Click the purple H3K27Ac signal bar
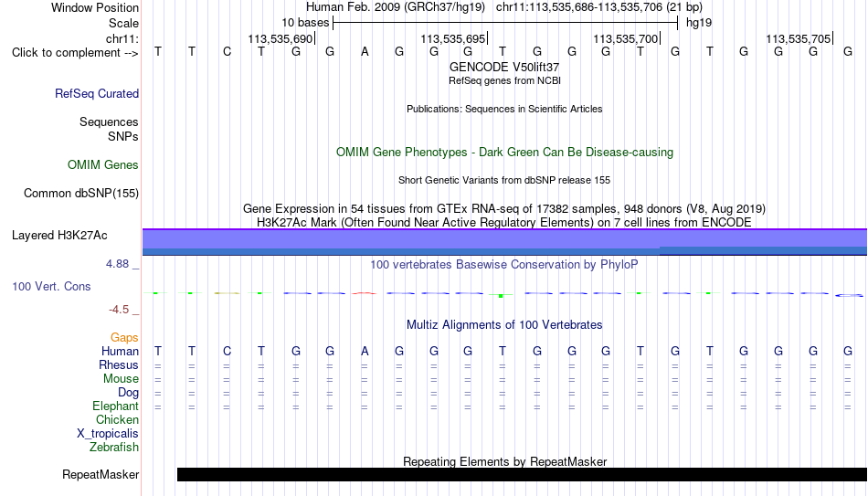 coord(504,242)
